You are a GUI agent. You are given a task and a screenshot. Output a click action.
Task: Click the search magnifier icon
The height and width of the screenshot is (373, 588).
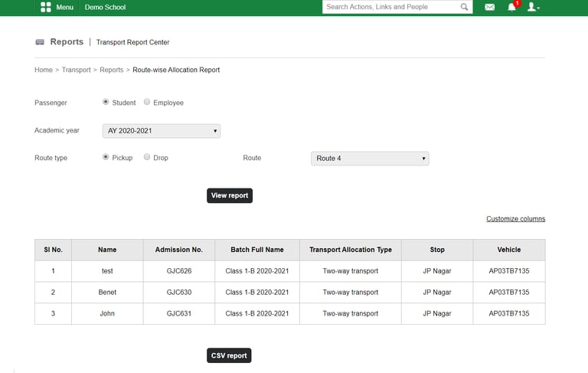tap(464, 7)
